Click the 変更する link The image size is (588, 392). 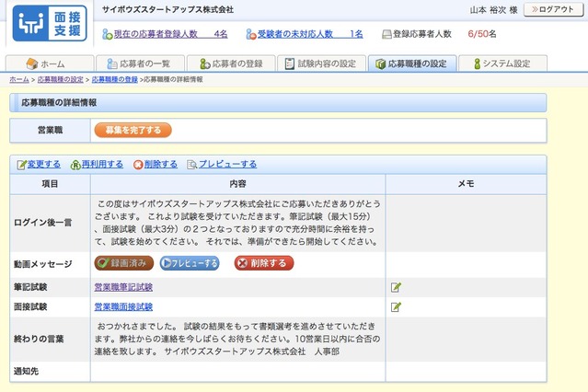pyautogui.click(x=44, y=164)
